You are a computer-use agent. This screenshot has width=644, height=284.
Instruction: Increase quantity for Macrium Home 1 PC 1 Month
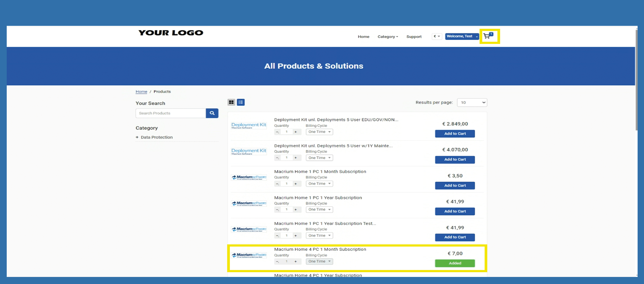[296, 184]
